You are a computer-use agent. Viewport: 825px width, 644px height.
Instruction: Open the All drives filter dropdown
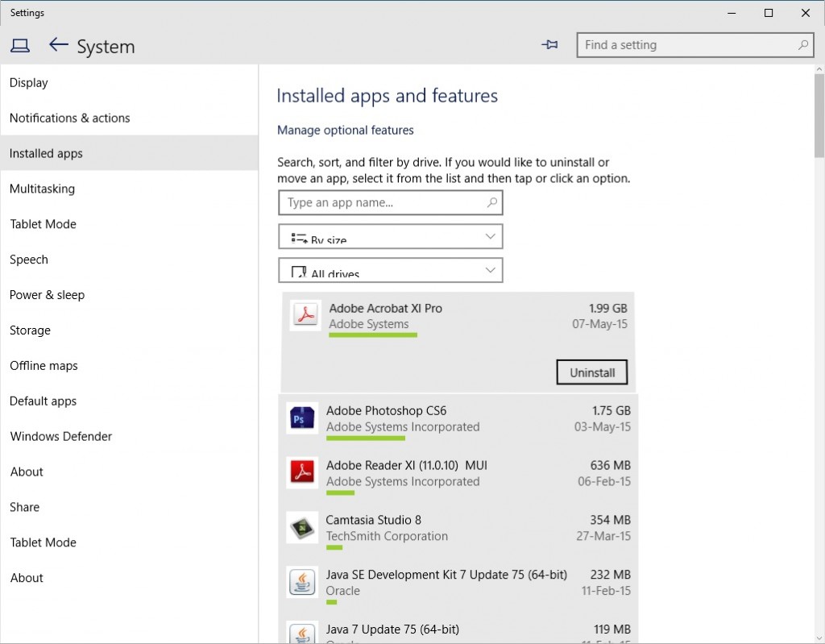[391, 270]
